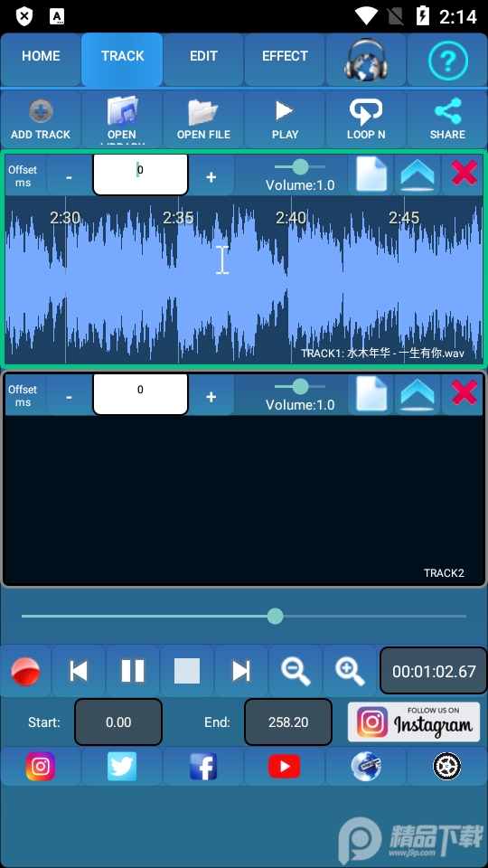The width and height of the screenshot is (488, 868).
Task: Open the EFFECT tab
Action: coord(285,60)
